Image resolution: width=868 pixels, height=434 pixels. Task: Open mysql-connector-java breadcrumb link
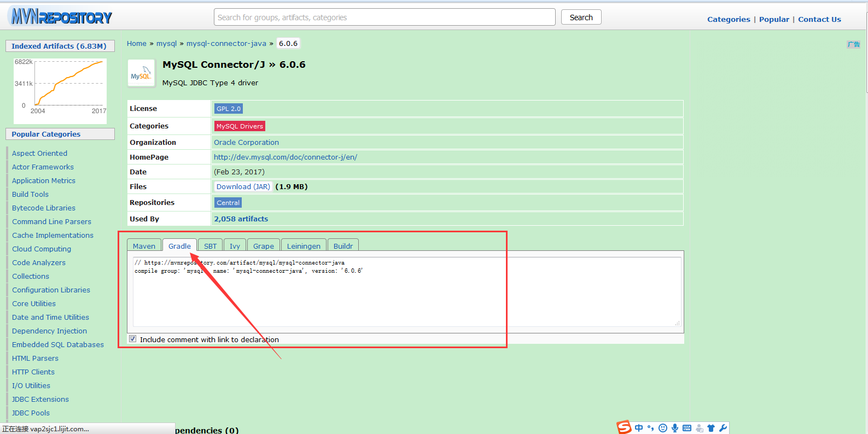pos(226,43)
